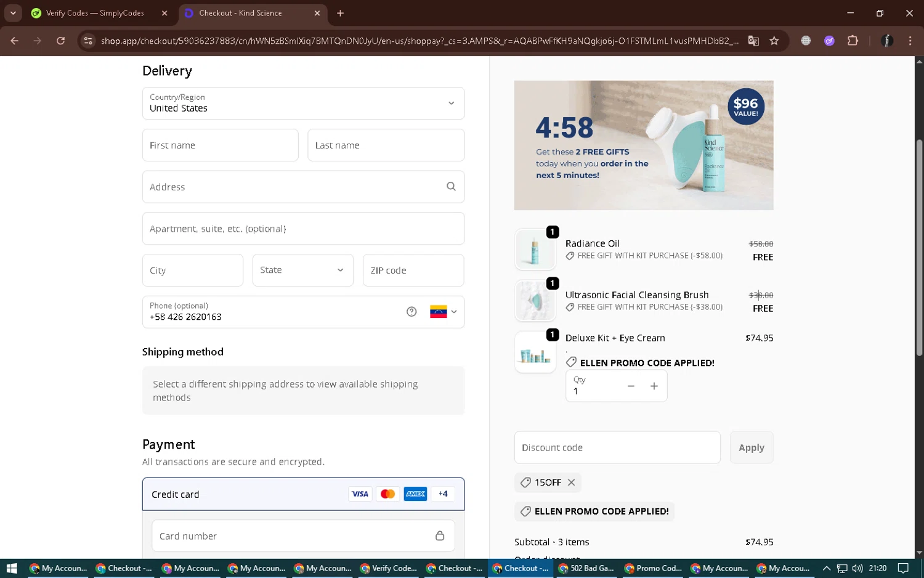This screenshot has height=578, width=924.
Task: Switch to Verify Code... taskbar window
Action: point(389,568)
